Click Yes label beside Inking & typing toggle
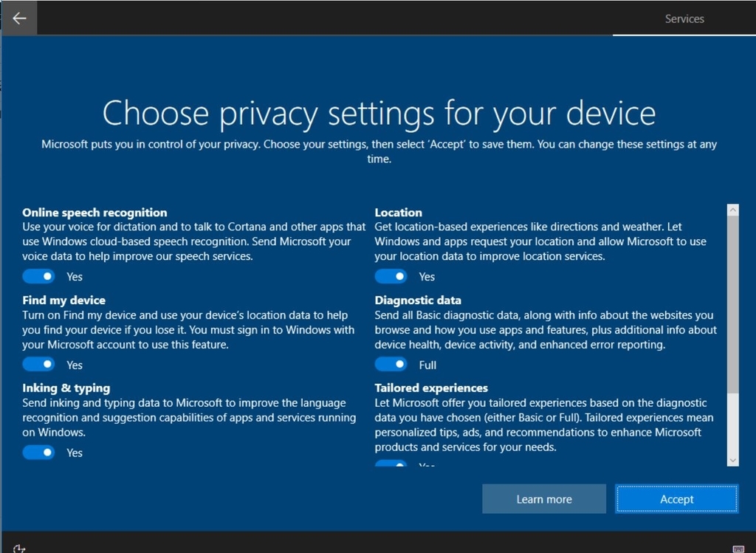 pyautogui.click(x=75, y=453)
